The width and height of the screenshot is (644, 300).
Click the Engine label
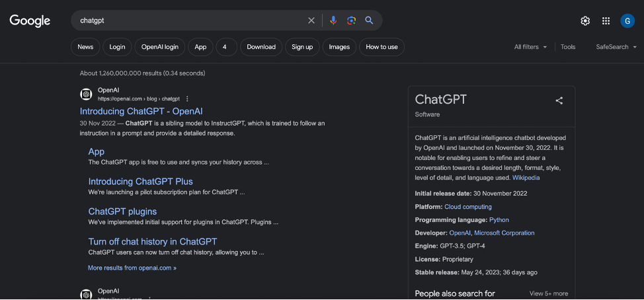[x=426, y=246]
